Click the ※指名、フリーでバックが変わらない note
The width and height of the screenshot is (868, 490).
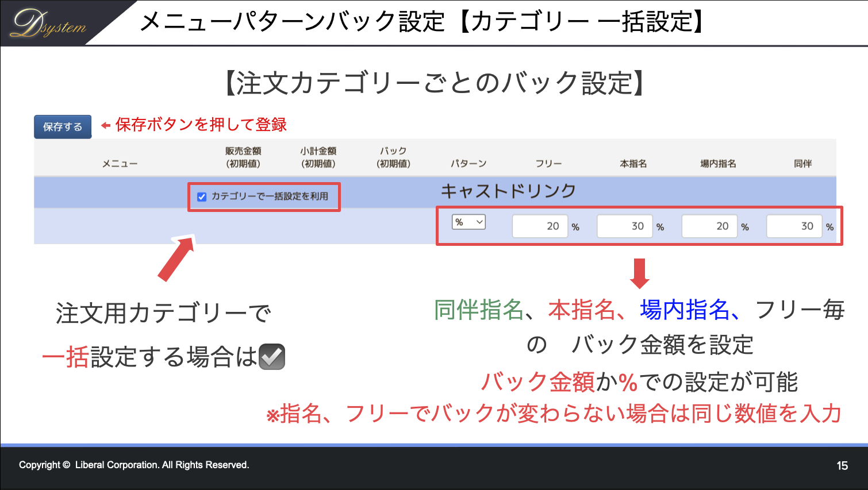554,414
